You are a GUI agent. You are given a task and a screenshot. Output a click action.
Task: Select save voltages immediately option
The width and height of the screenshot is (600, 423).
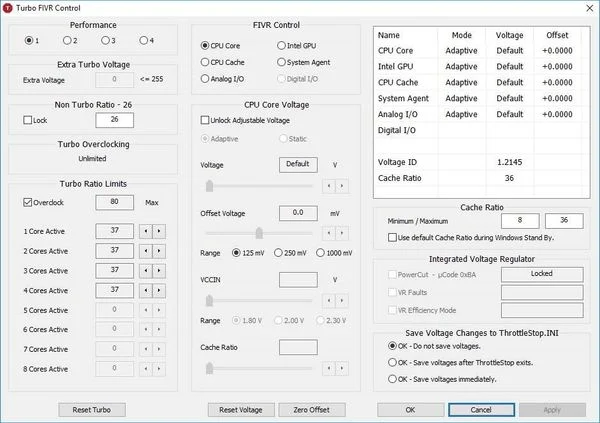point(391,379)
